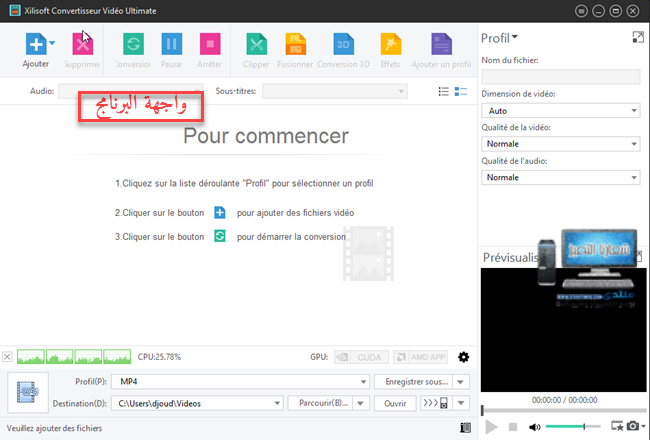Open the Profil panel header menu
The width and height of the screenshot is (650, 440).
499,38
